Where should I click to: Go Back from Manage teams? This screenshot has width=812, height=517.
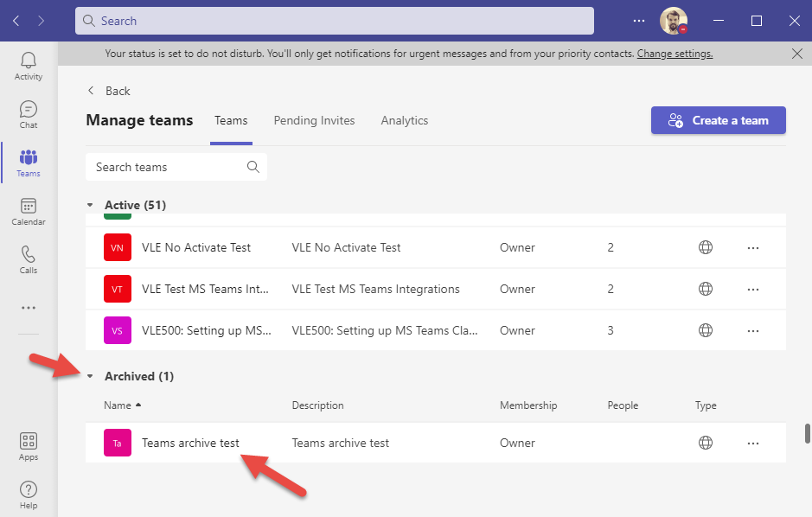[x=109, y=91]
